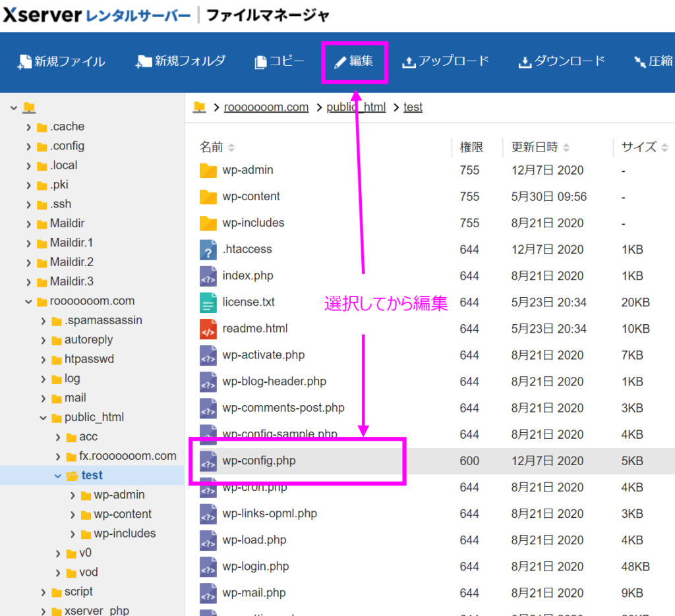Open public_html in the breadcrumb path
The height and width of the screenshot is (616, 675).
click(x=356, y=107)
